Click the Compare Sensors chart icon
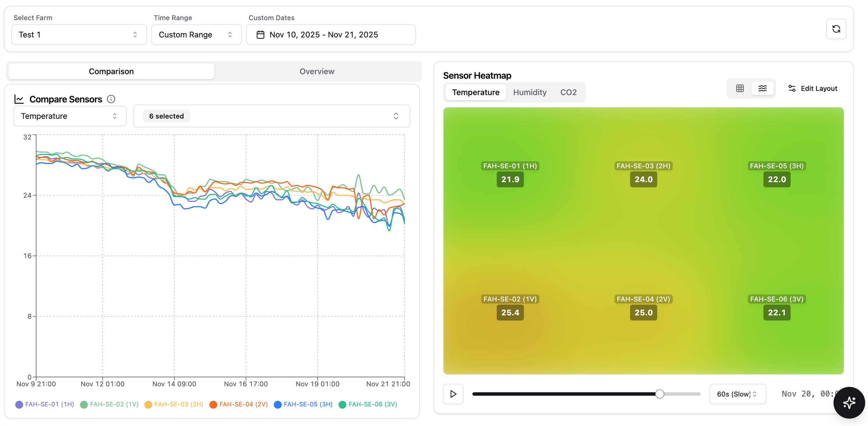The height and width of the screenshot is (426, 868). point(19,99)
